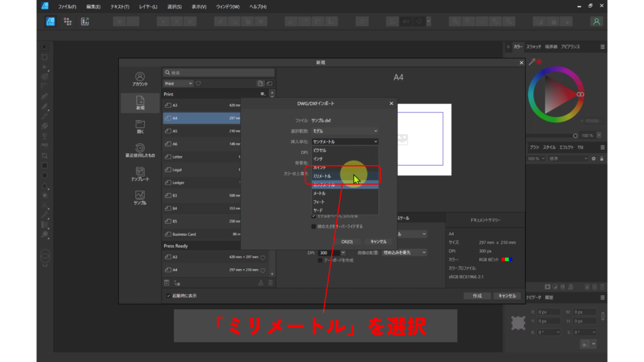Click the layer lock icon
The height and width of the screenshot is (362, 644).
tap(602, 158)
